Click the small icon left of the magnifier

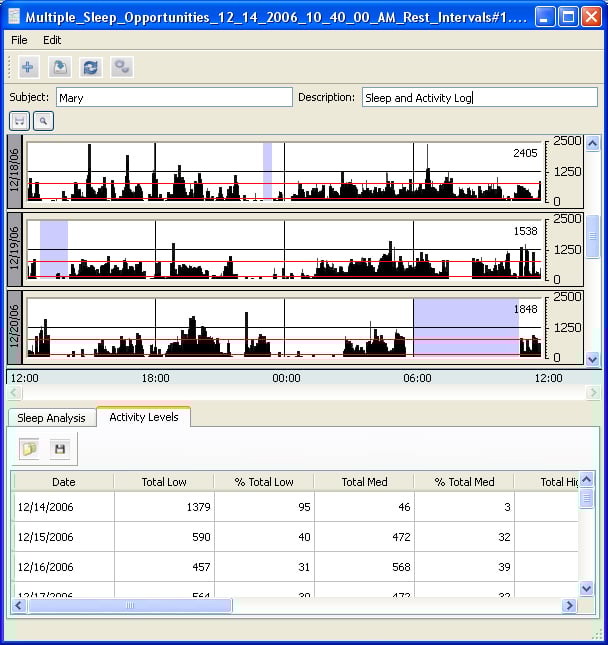19,121
